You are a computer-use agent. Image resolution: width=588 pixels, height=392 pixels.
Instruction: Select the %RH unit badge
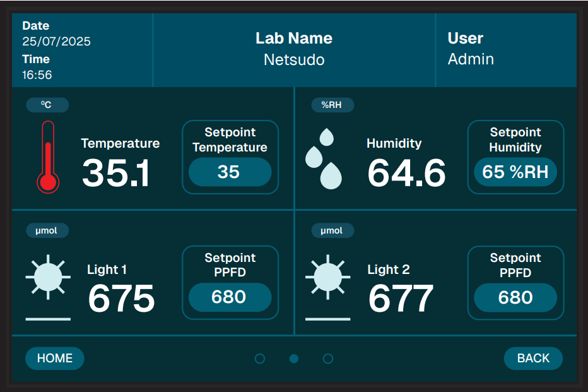[x=332, y=105]
